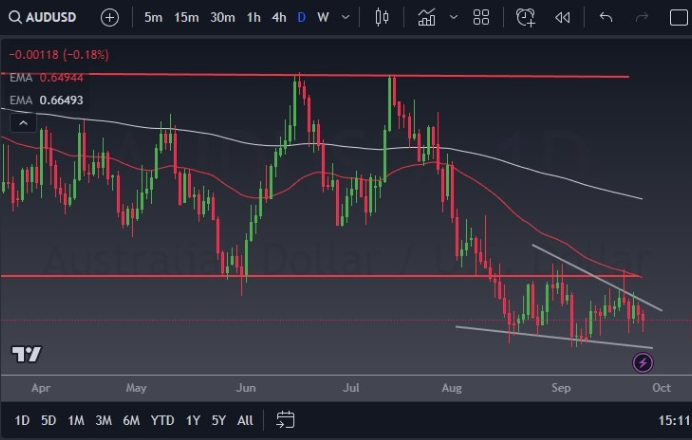Open the layout templates grid icon
This screenshot has width=692, height=440.
coord(481,17)
